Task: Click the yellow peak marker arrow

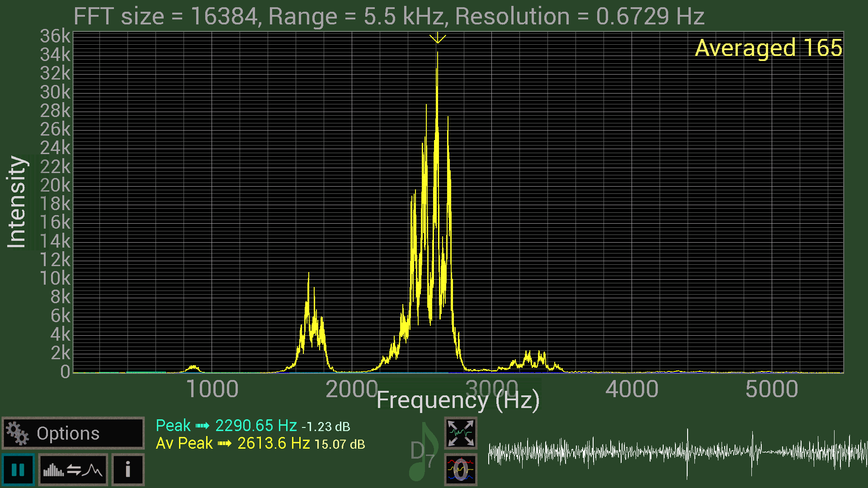Action: 437,39
